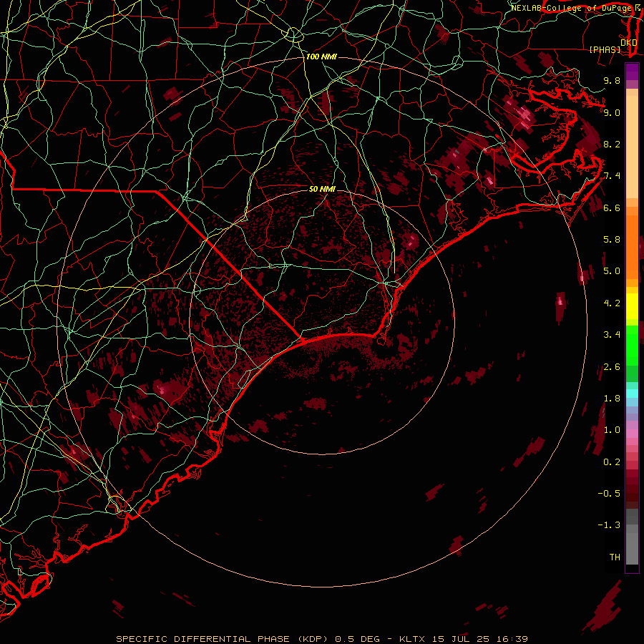This screenshot has width=644, height=644.
Task: Click the 50 NMI range ring label
Action: pyautogui.click(x=322, y=189)
